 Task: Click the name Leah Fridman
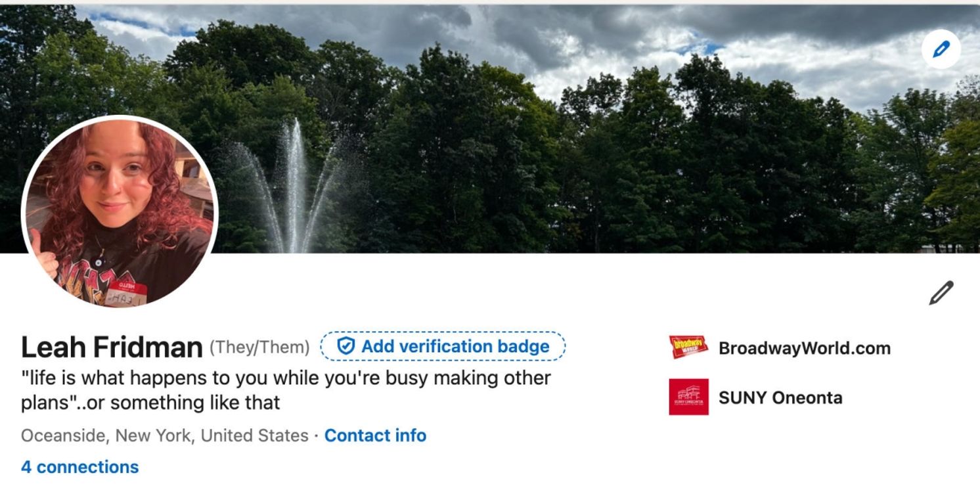tap(112, 347)
